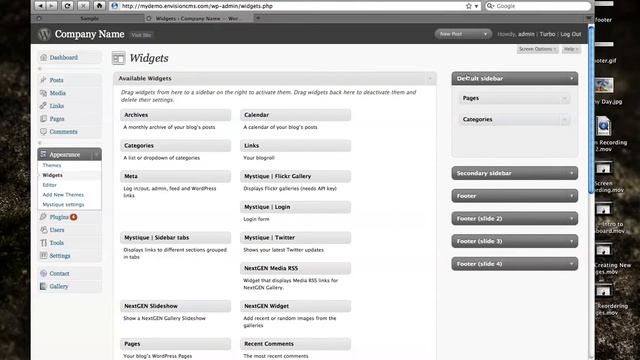
Task: Open Widgets submenu item under Appearance
Action: [x=53, y=175]
